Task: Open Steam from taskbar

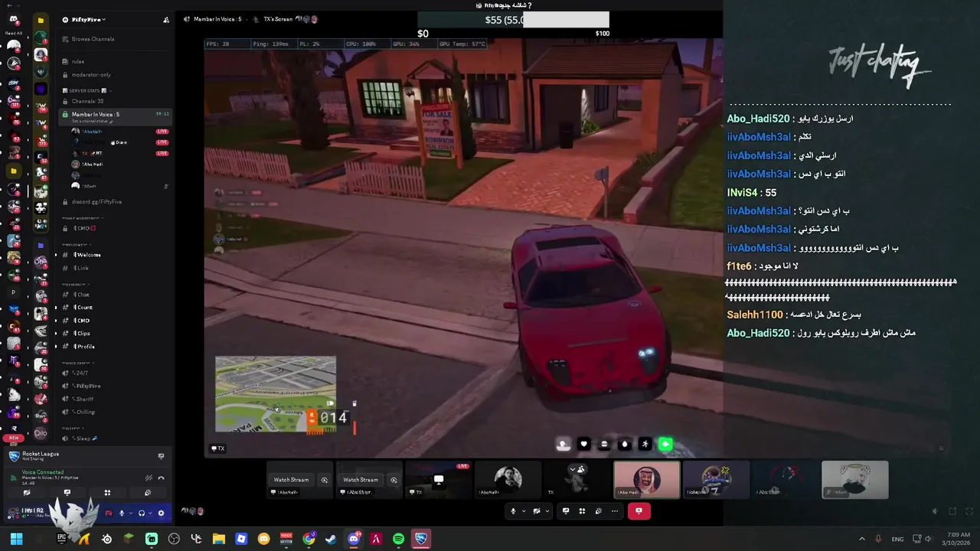Action: pos(331,539)
